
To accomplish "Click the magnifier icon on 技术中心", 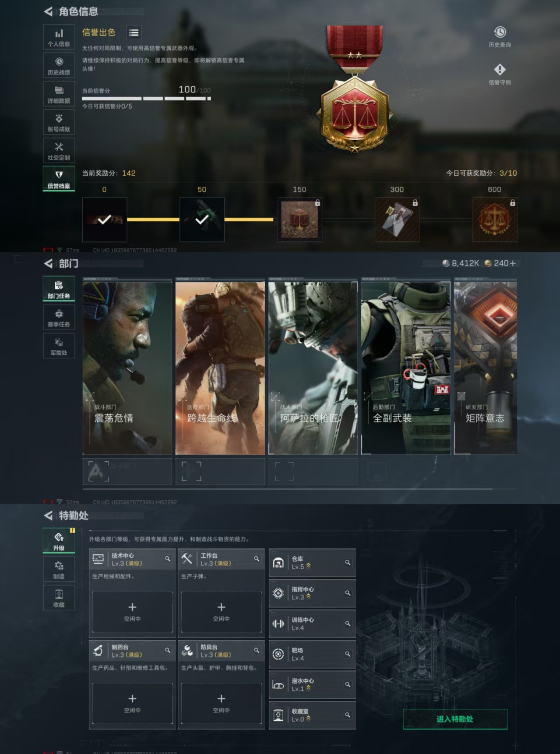I will click(168, 559).
